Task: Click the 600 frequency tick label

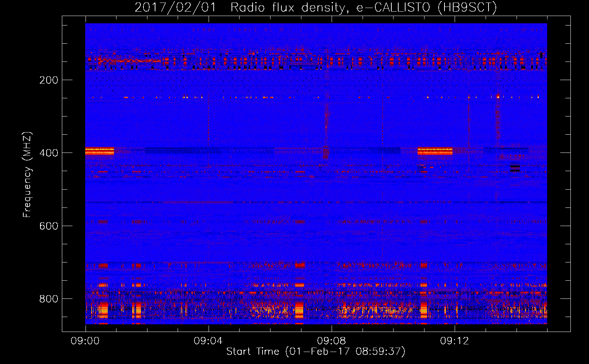Action: (x=49, y=226)
